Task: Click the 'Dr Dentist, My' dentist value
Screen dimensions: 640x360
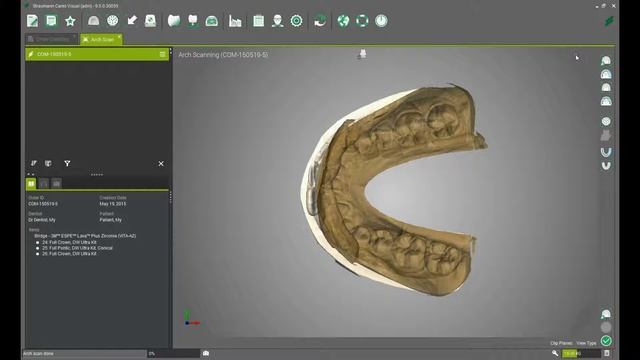Action: point(42,220)
